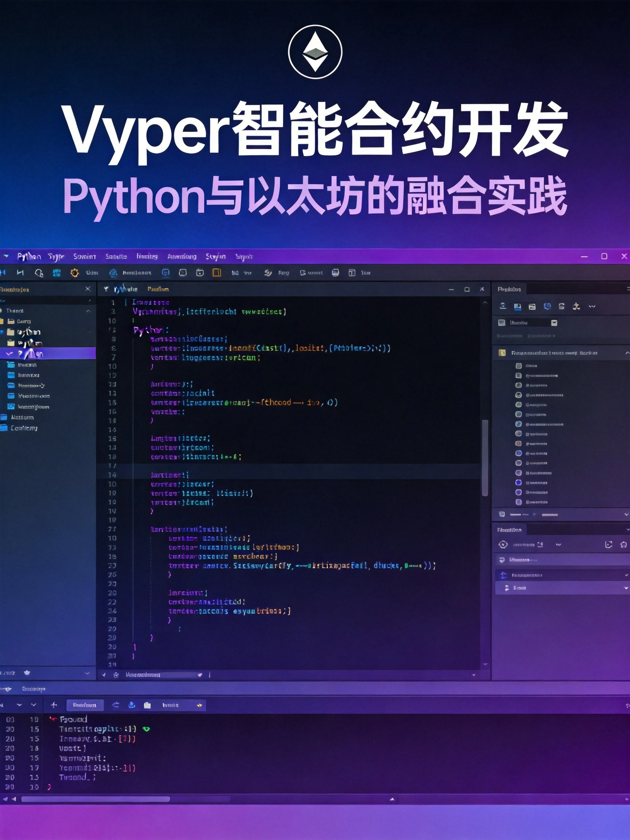Image resolution: width=630 pixels, height=840 pixels.
Task: Click the yellow star icon in terminal toolbar
Action: (x=199, y=705)
